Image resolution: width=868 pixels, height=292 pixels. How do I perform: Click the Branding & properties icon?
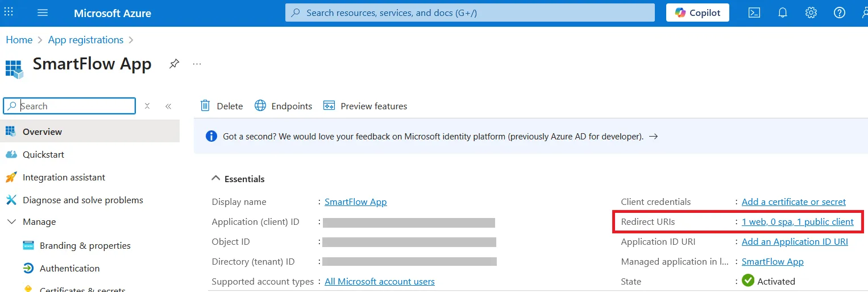point(28,245)
